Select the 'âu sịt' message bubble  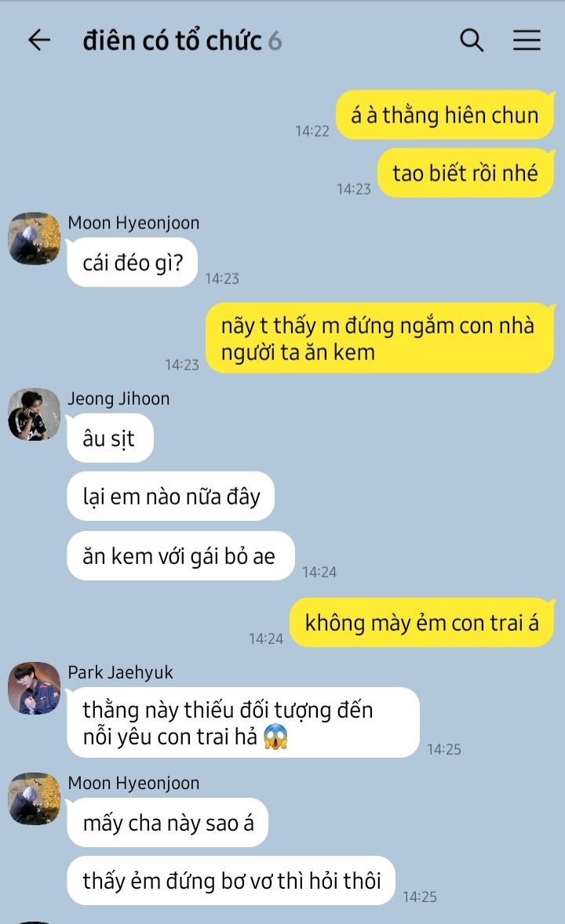coord(110,438)
